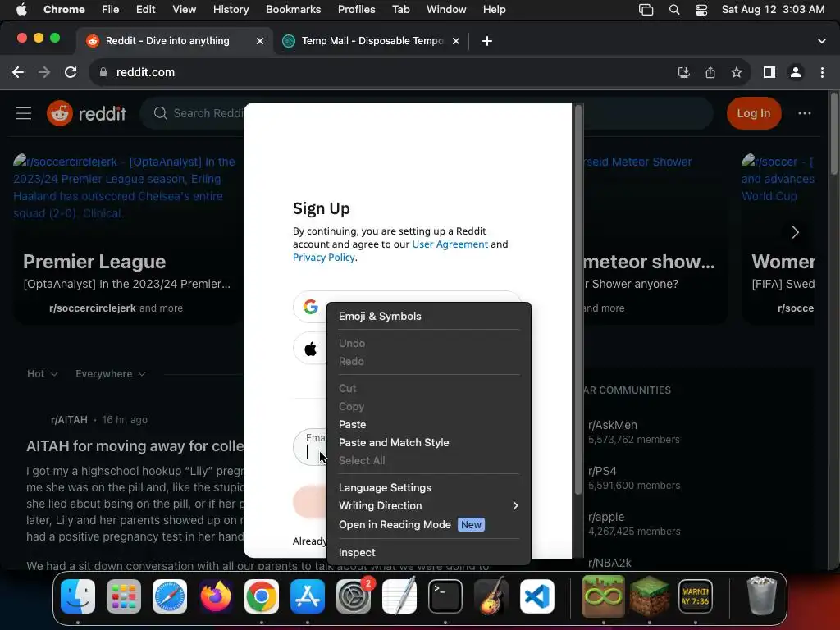Select Open in Reading Mode

coord(428,524)
